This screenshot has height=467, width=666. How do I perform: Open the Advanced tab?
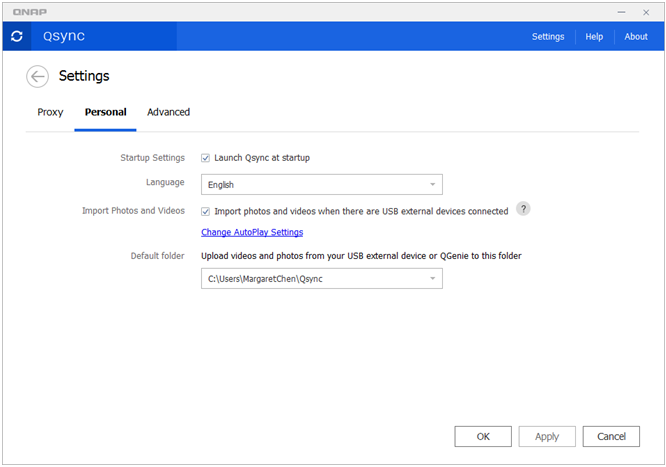pyautogui.click(x=168, y=112)
